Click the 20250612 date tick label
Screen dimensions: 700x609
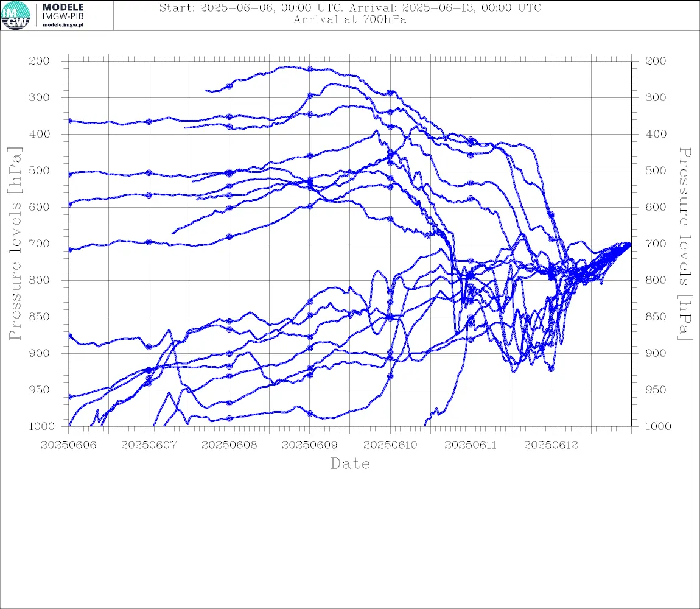pos(551,445)
